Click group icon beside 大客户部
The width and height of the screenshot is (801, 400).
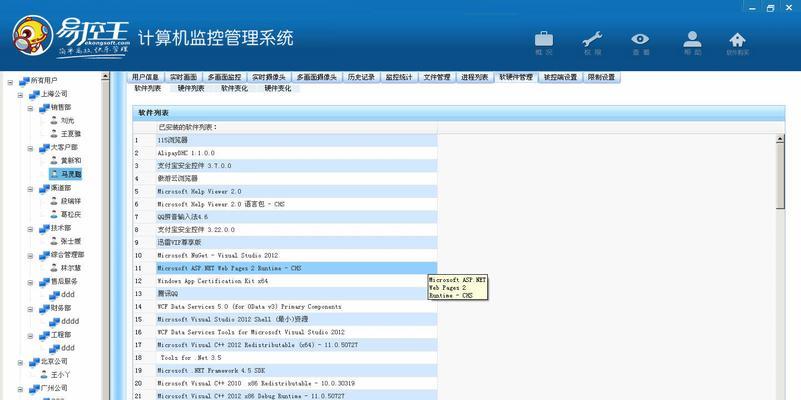point(44,148)
